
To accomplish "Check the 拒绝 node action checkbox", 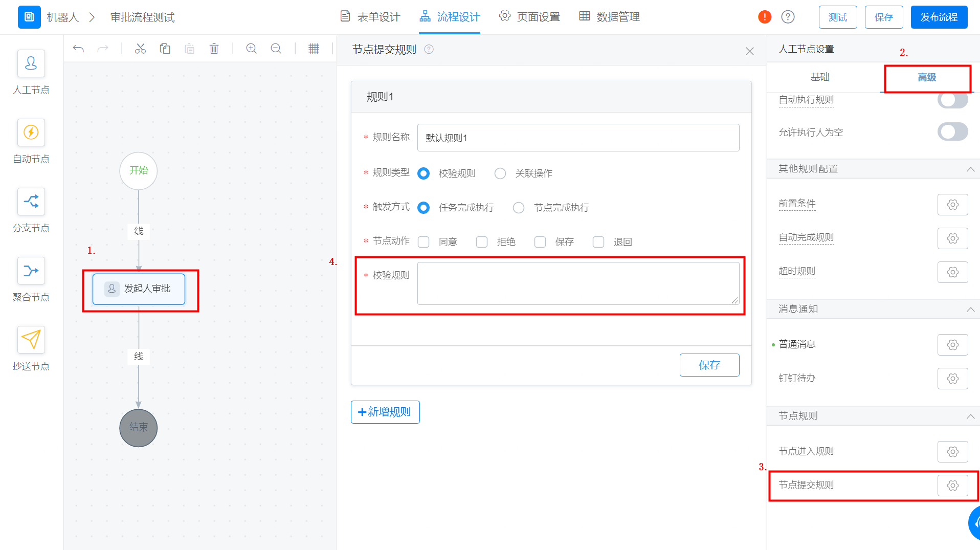I will click(x=482, y=242).
